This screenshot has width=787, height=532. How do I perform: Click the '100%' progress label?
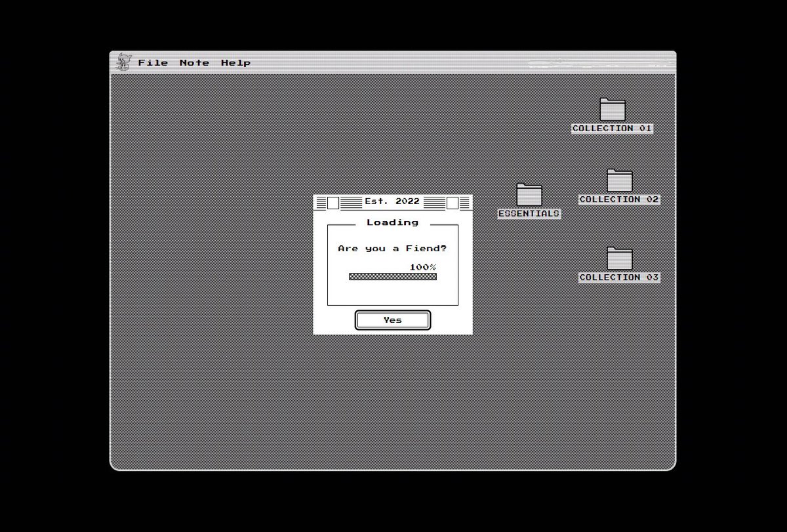(423, 267)
